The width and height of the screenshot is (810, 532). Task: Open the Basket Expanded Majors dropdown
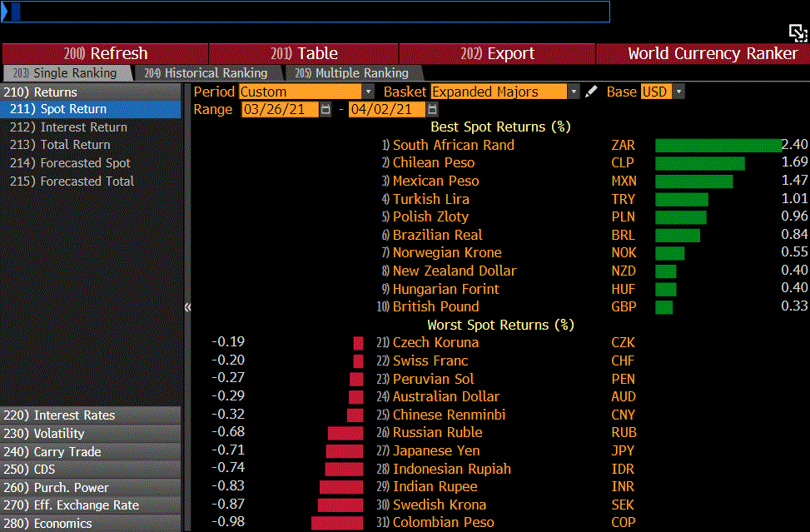pyautogui.click(x=574, y=92)
